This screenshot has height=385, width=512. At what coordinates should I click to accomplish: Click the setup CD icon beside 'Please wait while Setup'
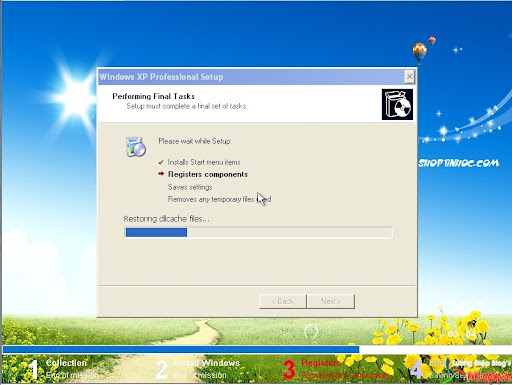(136, 147)
